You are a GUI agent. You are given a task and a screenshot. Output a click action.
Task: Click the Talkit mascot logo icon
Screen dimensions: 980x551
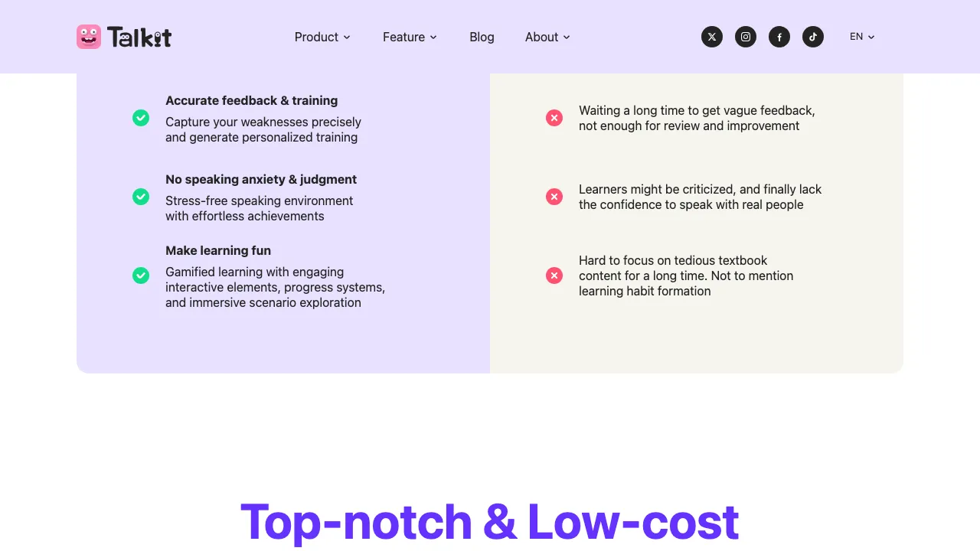click(89, 37)
